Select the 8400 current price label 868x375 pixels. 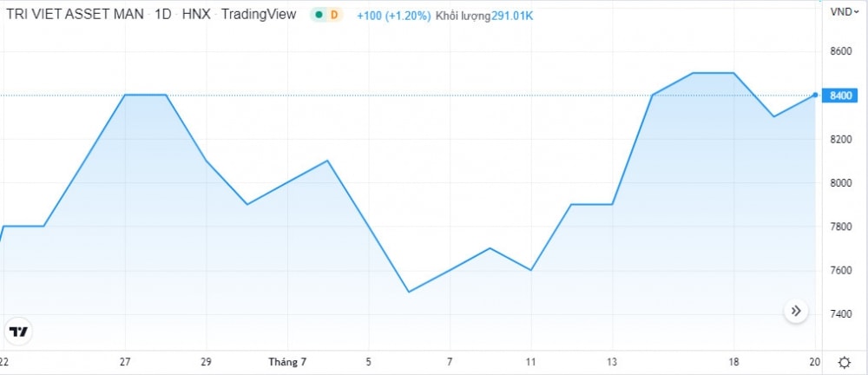[x=841, y=95]
